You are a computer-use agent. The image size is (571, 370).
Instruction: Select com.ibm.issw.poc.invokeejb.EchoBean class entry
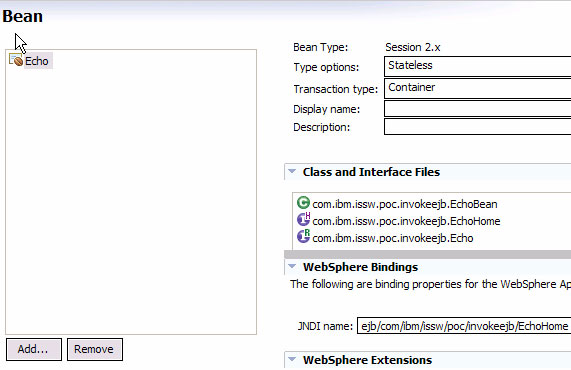(405, 204)
